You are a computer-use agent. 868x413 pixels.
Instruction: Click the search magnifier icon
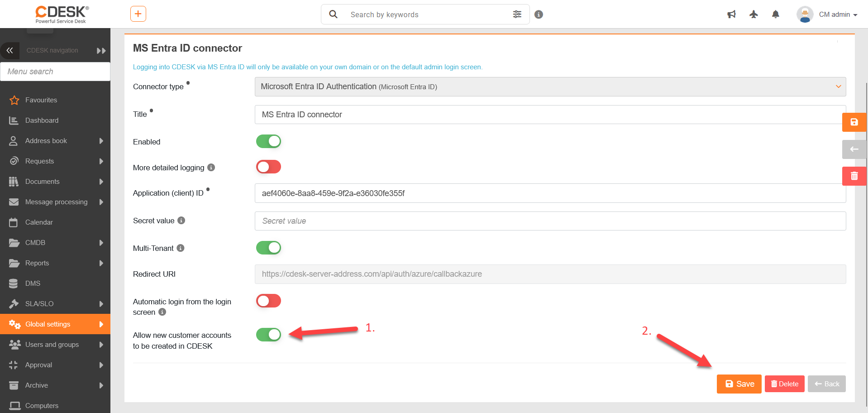coord(334,14)
